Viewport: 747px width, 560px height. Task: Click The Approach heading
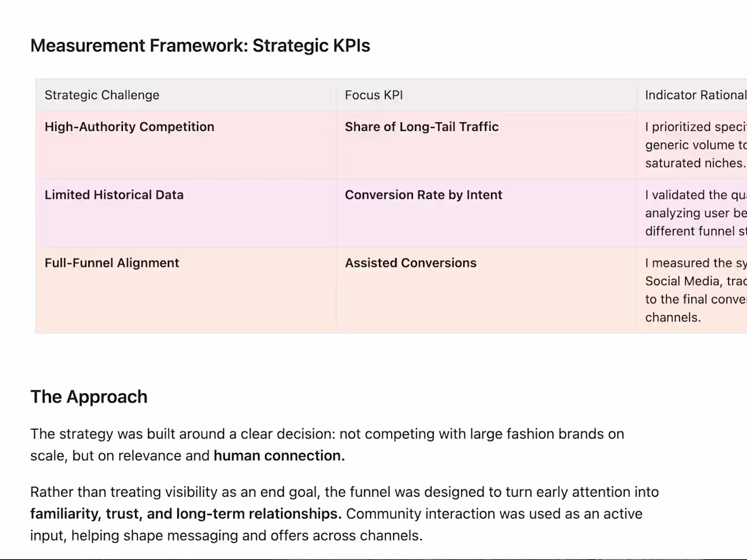(x=89, y=396)
